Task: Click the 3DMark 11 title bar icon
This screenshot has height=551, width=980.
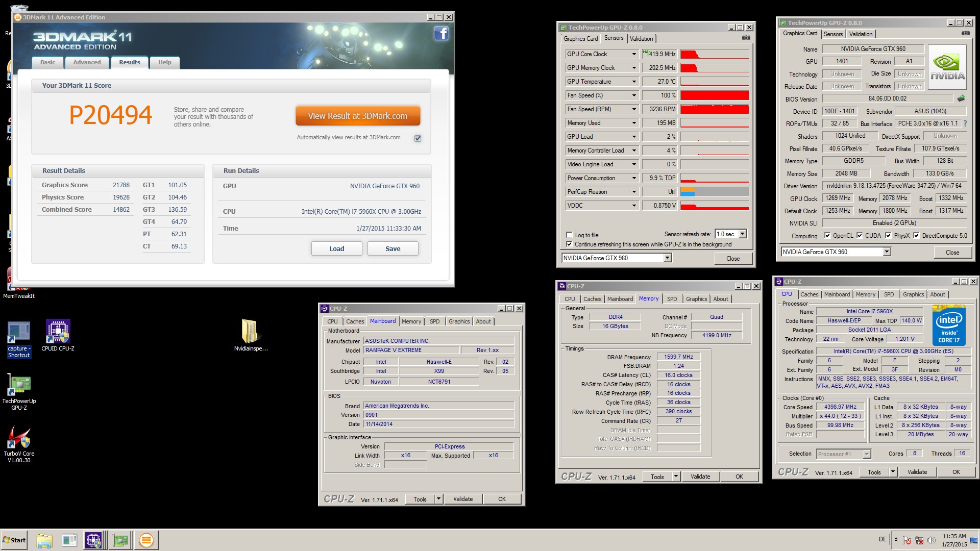Action: 18,17
